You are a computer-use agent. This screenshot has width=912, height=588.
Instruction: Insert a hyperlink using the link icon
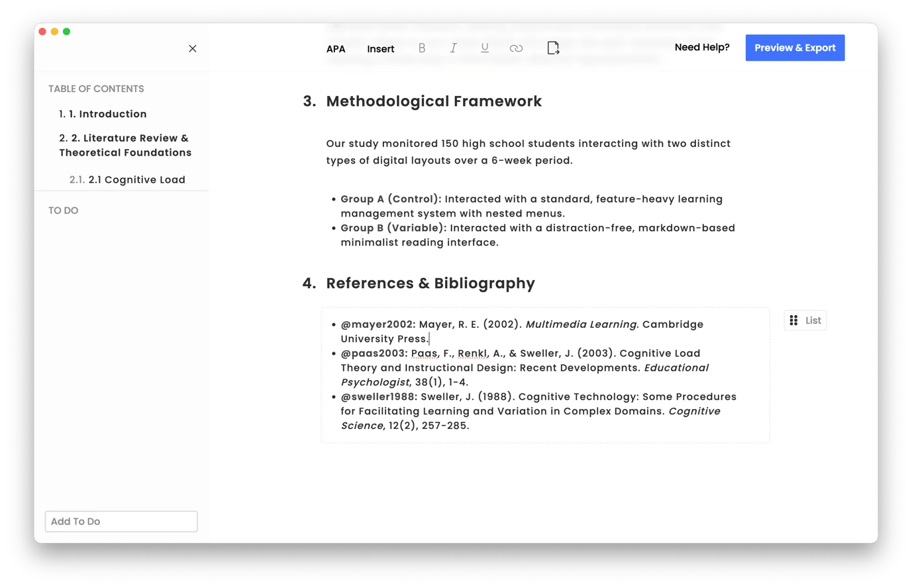[x=516, y=48]
